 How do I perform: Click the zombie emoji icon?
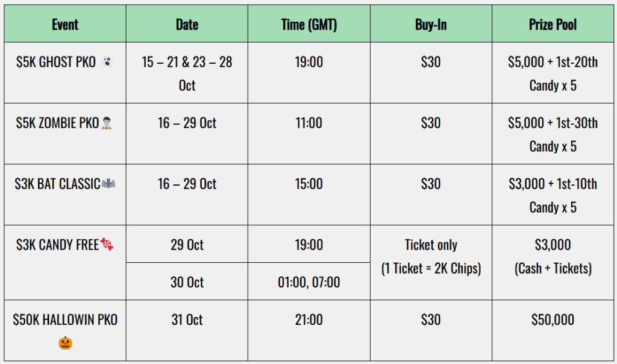pyautogui.click(x=107, y=123)
